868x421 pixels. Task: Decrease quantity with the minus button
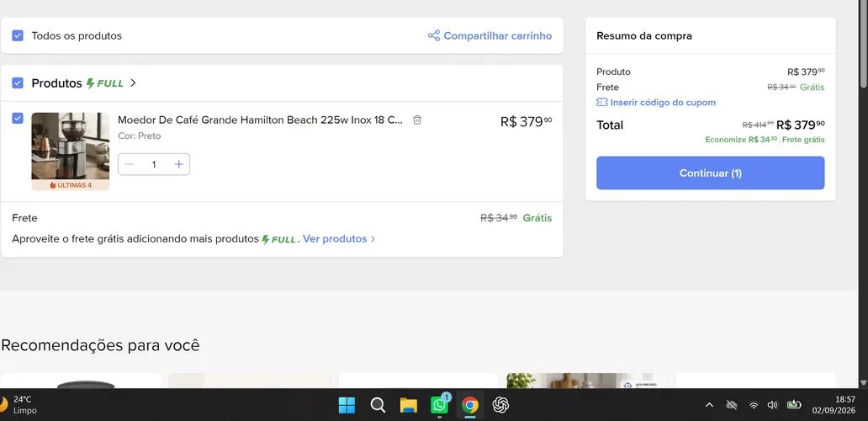point(129,164)
